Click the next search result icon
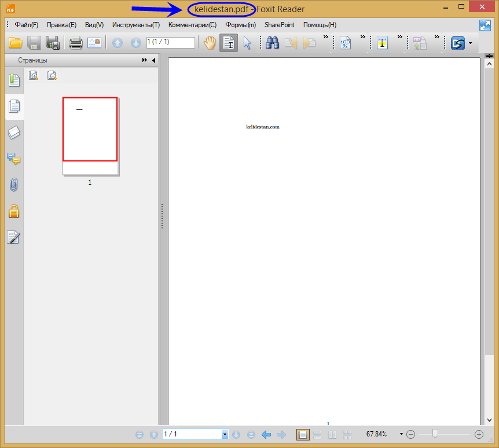This screenshot has width=499, height=448. tap(309, 43)
